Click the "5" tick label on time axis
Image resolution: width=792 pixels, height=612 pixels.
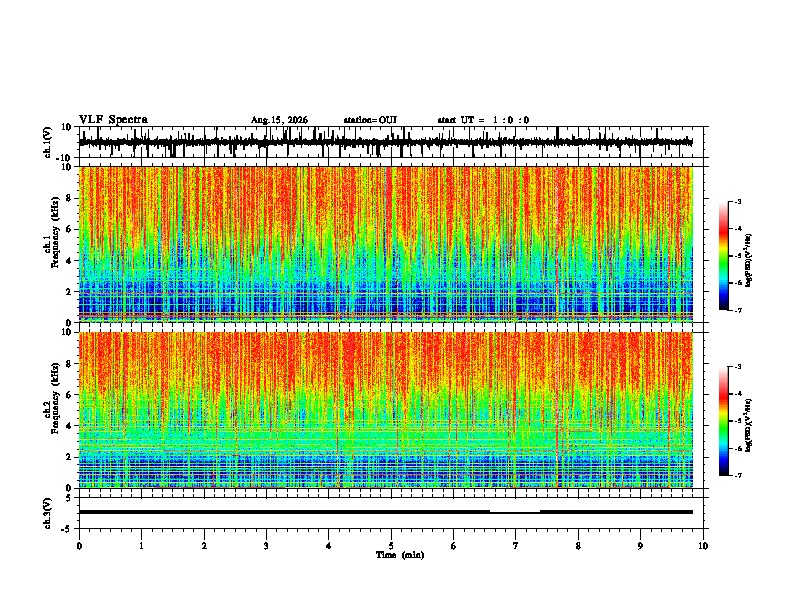(391, 546)
